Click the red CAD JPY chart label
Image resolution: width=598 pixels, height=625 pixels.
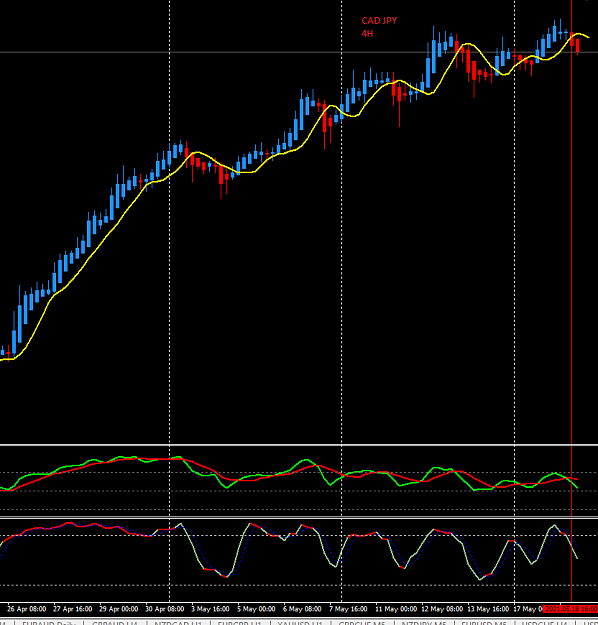[379, 21]
